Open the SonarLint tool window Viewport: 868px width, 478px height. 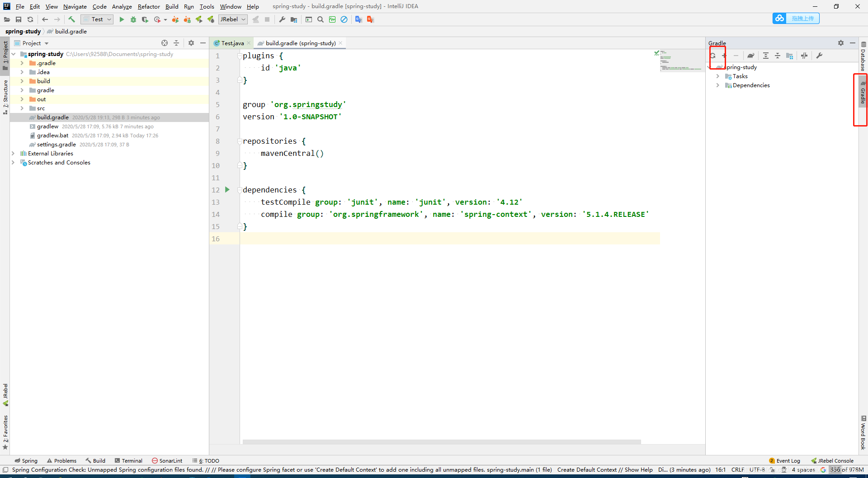pyautogui.click(x=167, y=460)
